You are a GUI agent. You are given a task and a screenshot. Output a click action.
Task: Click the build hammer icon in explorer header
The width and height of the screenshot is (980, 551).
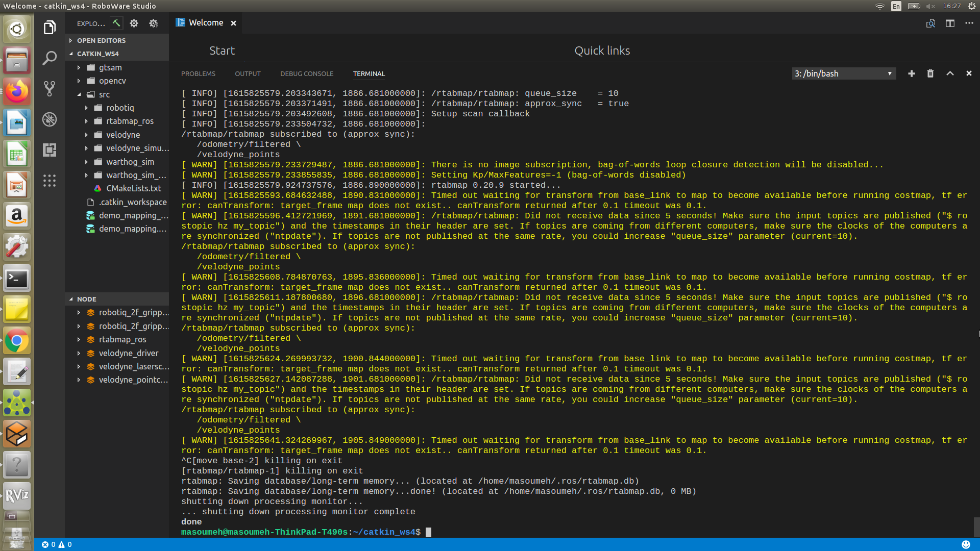coord(116,23)
